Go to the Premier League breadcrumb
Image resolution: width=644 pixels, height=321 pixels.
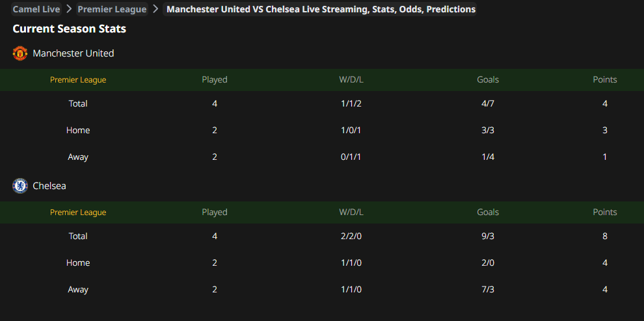click(x=112, y=9)
